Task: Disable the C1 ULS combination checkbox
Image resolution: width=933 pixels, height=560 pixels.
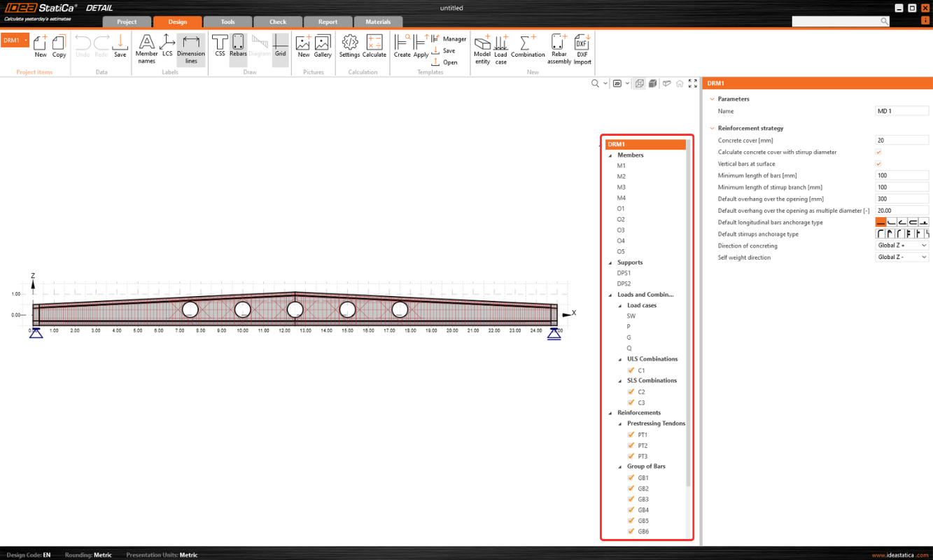Action: [x=631, y=370]
